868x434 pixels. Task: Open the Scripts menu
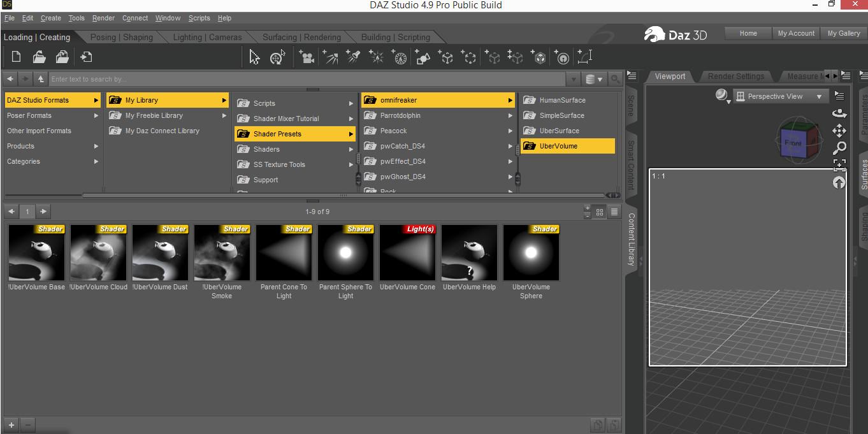click(x=199, y=18)
